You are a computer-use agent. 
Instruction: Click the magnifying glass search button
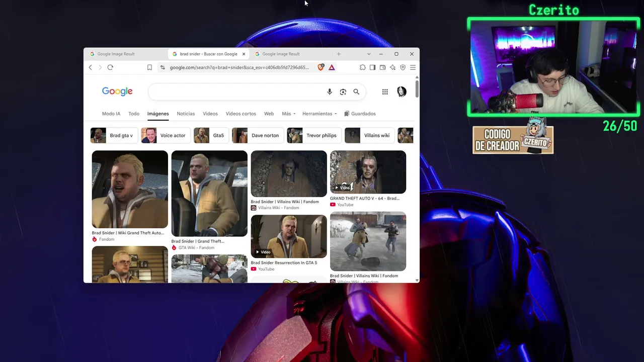tap(356, 92)
